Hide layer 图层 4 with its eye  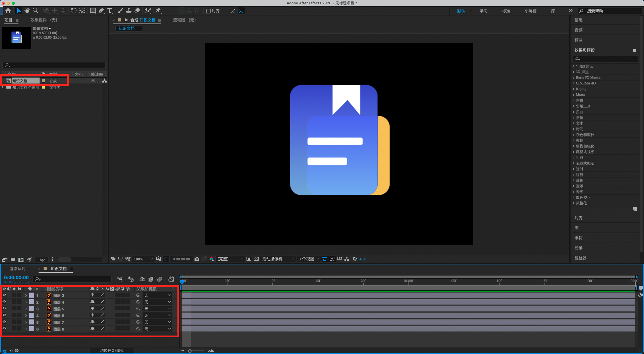(4, 302)
